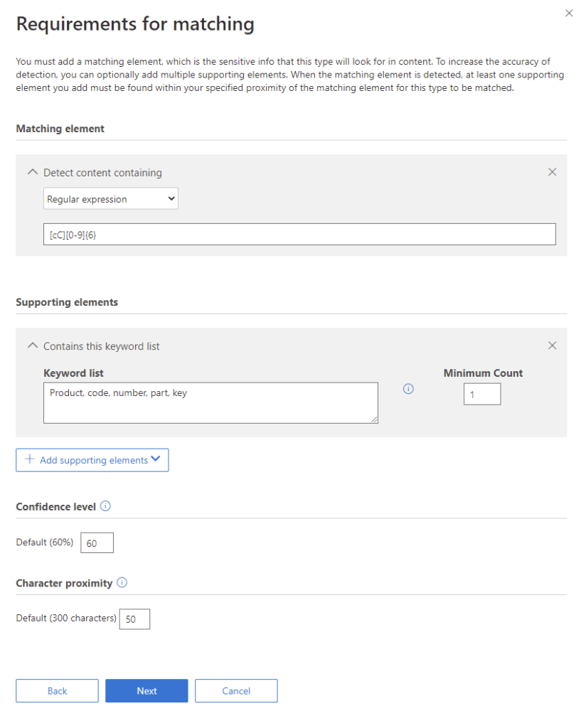Remove the Detect content containing element
Viewport: 583px width, 728px height.
552,172
